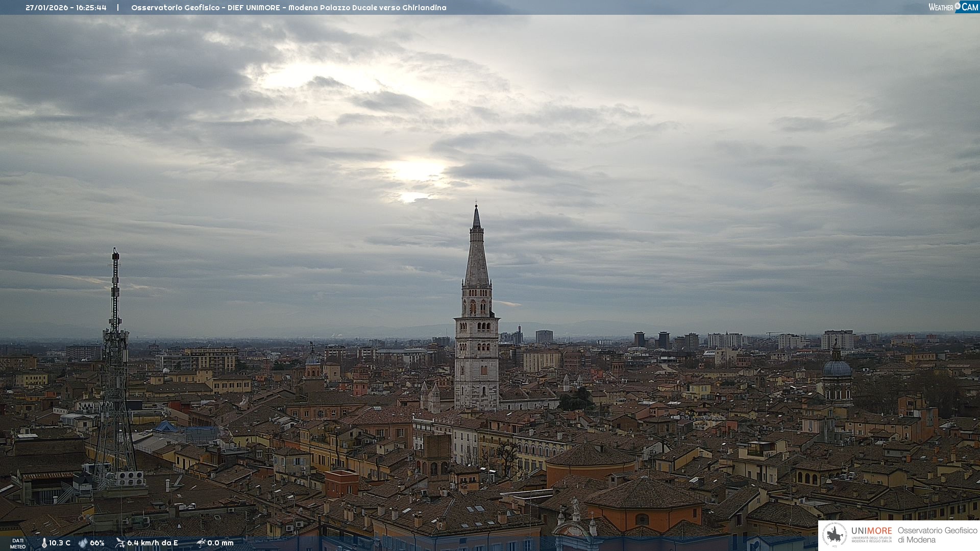Screen dimensions: 980x551
Task: Click the red-orange rooftop box structure
Action: 341,483
